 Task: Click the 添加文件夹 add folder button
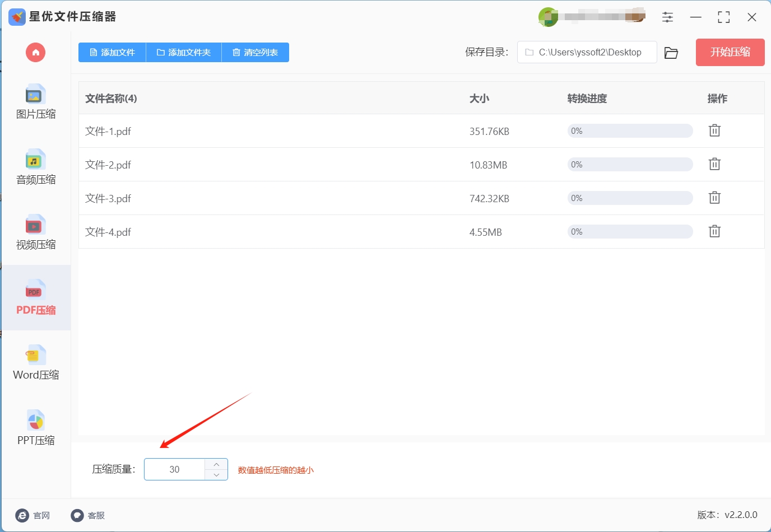point(184,53)
